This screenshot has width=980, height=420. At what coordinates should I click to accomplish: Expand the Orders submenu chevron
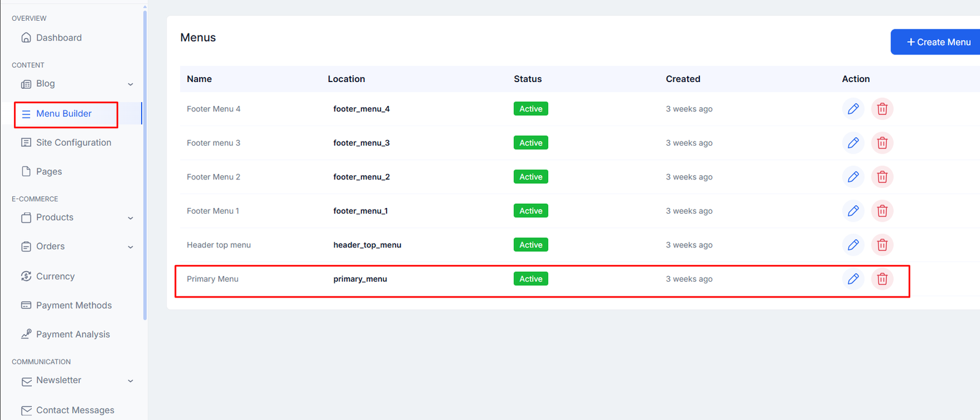point(130,247)
